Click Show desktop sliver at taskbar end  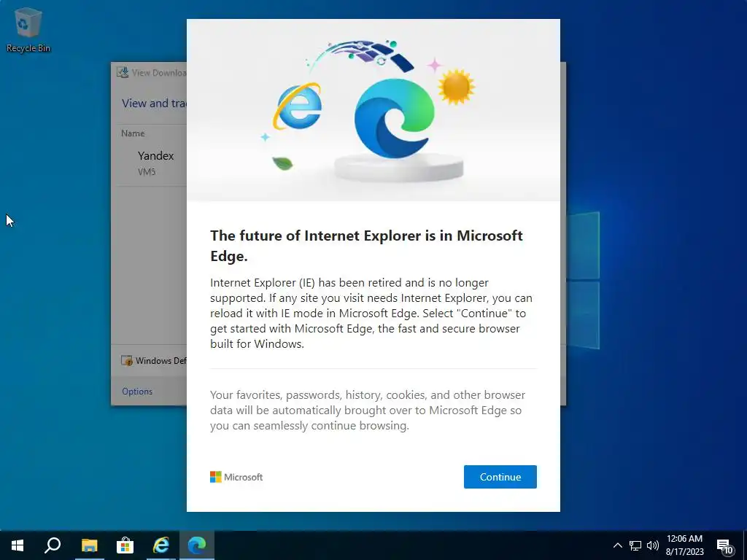[745, 545]
